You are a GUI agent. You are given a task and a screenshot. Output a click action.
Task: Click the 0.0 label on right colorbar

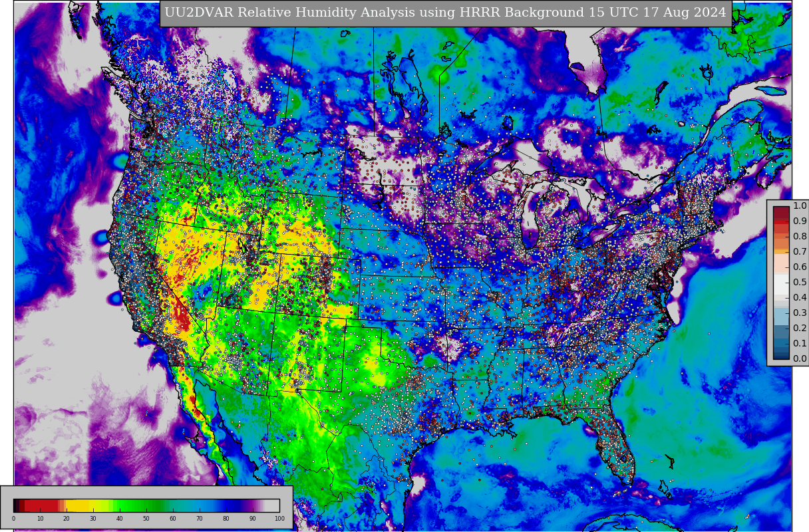(x=800, y=359)
